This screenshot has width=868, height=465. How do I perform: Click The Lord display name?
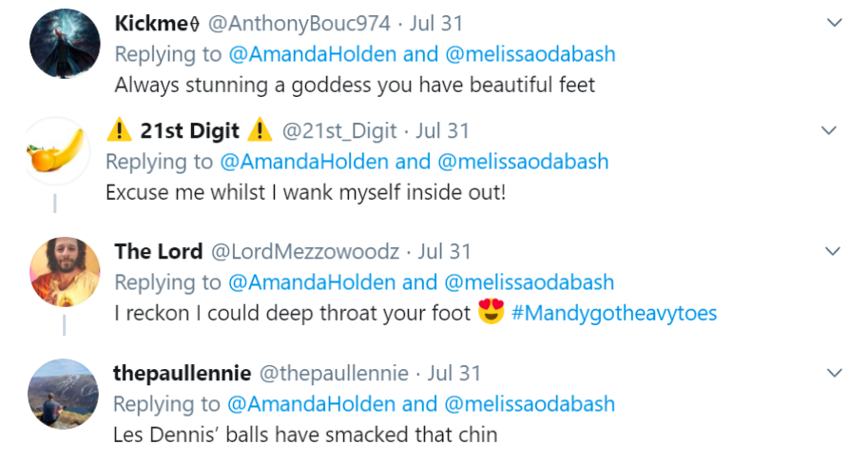tap(158, 251)
